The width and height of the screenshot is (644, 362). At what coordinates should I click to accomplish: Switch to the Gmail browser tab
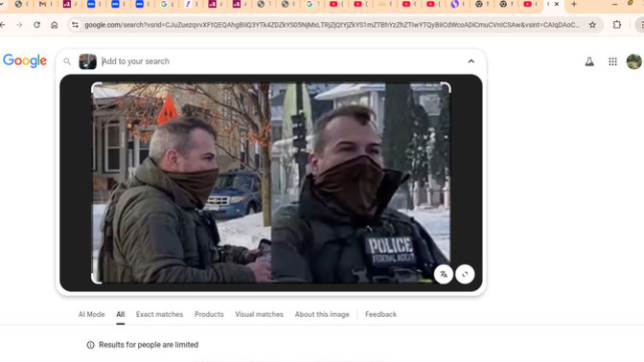[x=42, y=4]
